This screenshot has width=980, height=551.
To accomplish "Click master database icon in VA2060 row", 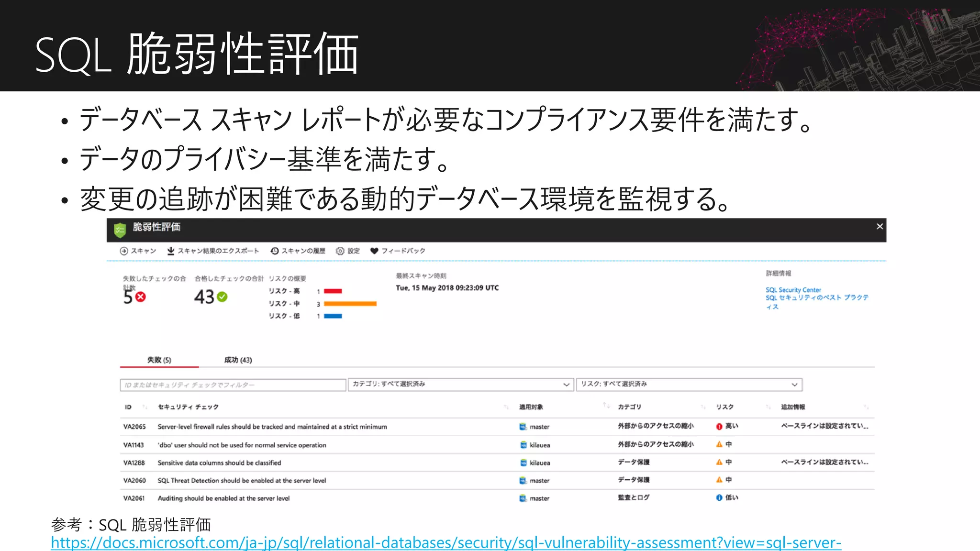I will point(523,480).
